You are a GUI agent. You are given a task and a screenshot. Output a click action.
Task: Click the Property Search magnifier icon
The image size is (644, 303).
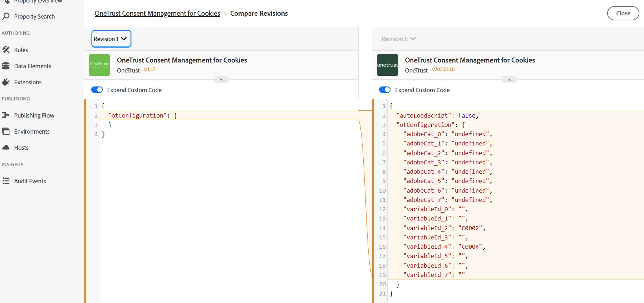[x=6, y=16]
